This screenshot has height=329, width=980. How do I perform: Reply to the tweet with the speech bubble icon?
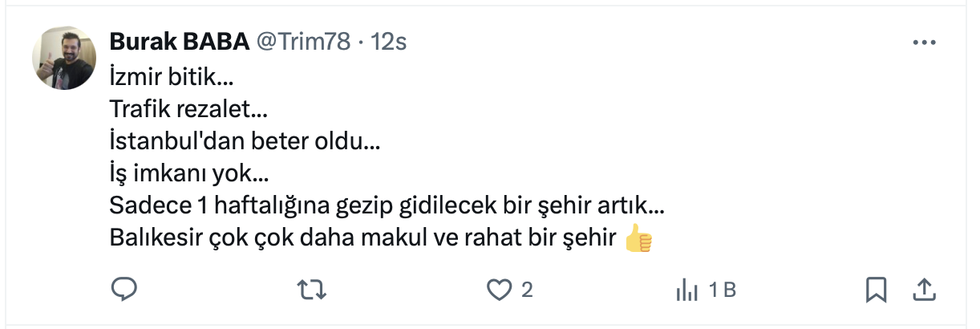(x=123, y=290)
